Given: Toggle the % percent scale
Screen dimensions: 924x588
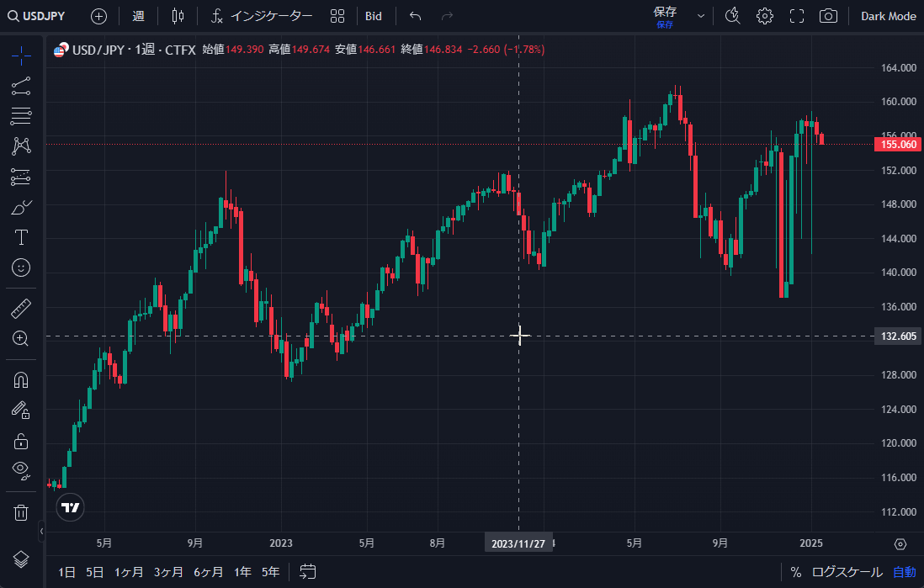Looking at the screenshot, I should pos(795,572).
